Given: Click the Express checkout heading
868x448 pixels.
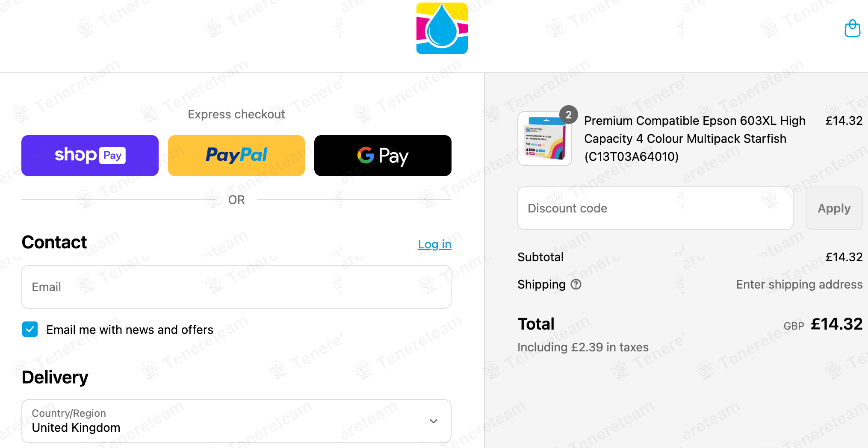Looking at the screenshot, I should 236,114.
